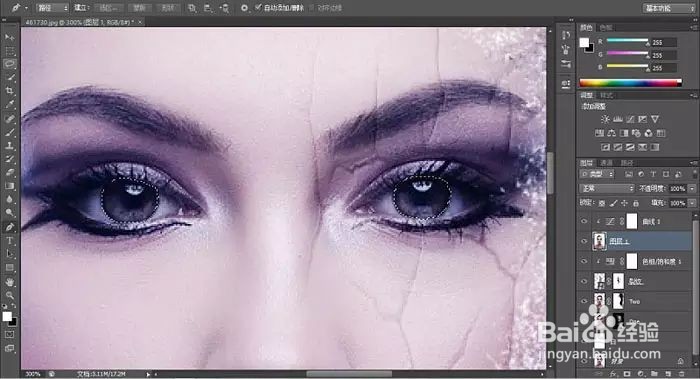Screen dimensions: 700x379
Task: Switch to the 路径 paths tab
Action: pyautogui.click(x=626, y=163)
